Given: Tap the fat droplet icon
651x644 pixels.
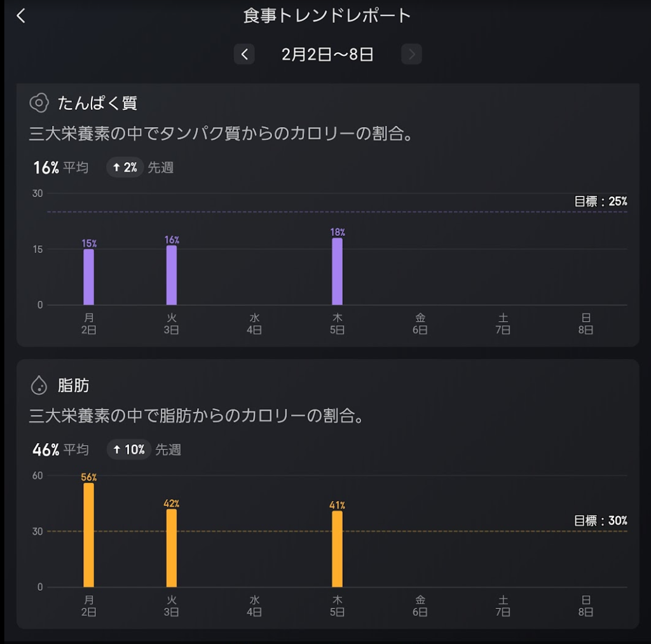Looking at the screenshot, I should (39, 385).
